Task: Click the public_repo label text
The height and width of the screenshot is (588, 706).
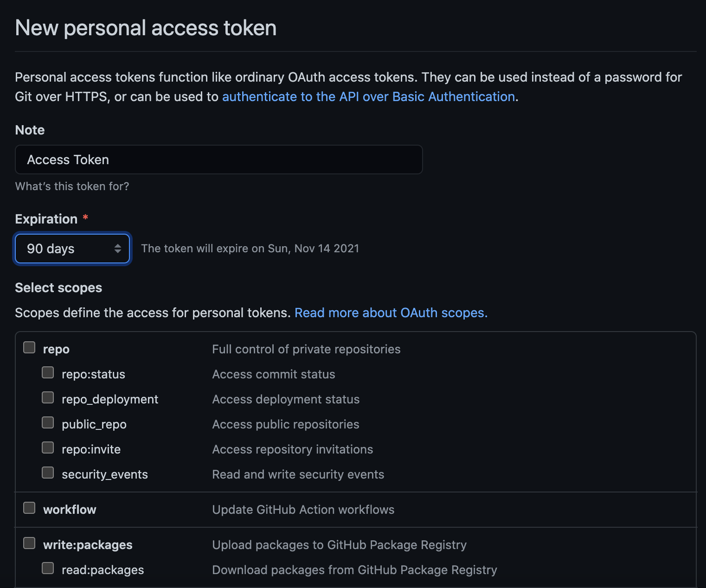Action: point(94,424)
